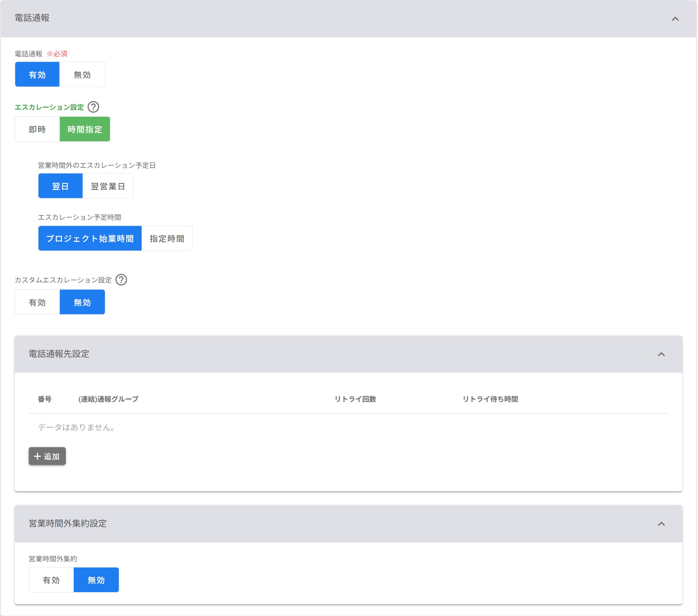The width and height of the screenshot is (698, 616).
Task: Click help icon next to エスカレーション設定
Action: point(93,107)
